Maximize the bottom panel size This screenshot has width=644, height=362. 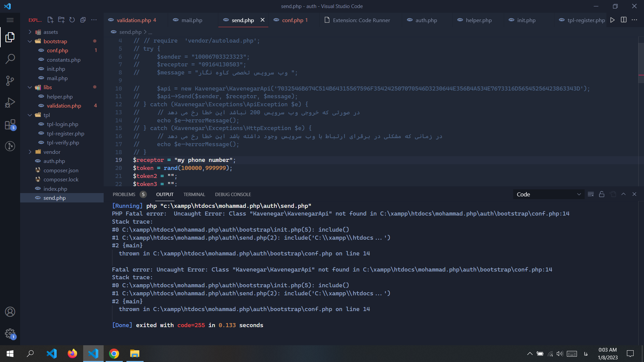coord(624,194)
